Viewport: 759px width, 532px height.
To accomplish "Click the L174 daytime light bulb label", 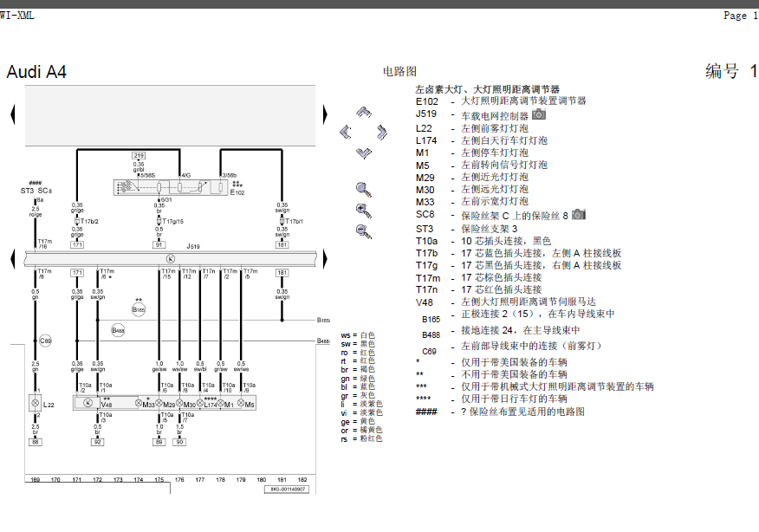I will [210, 405].
